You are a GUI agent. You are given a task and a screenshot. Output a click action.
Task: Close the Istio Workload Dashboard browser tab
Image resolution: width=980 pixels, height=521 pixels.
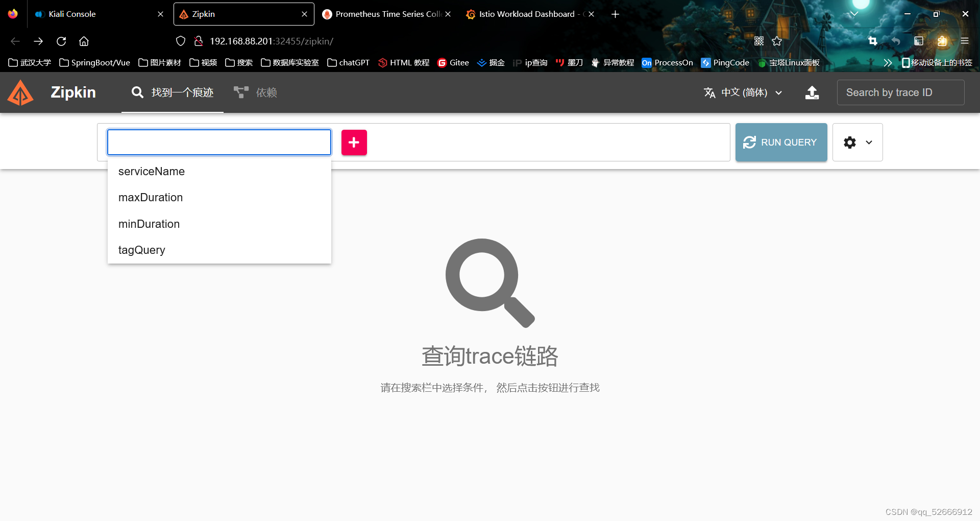[x=591, y=14]
